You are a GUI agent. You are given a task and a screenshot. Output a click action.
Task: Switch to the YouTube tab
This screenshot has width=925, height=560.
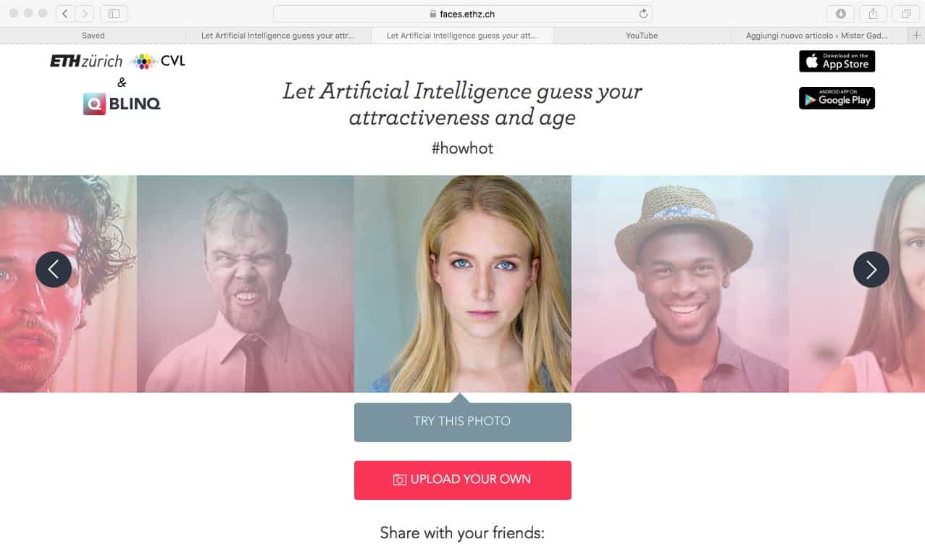tap(642, 35)
